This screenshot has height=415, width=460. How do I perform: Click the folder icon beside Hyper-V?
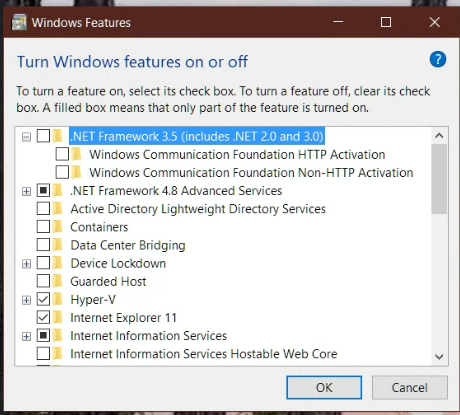[x=58, y=299]
